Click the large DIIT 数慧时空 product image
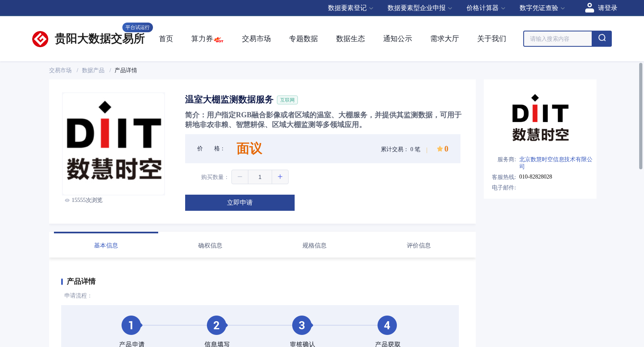 [x=114, y=144]
